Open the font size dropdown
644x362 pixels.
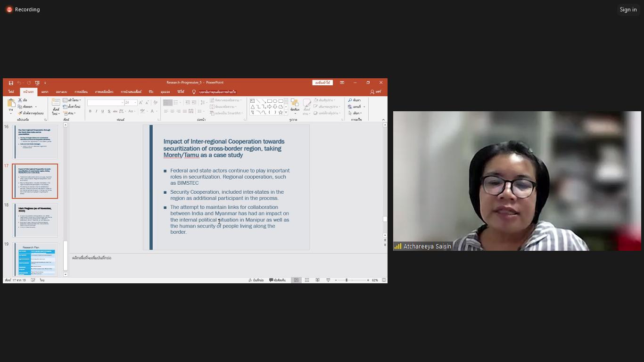click(135, 103)
